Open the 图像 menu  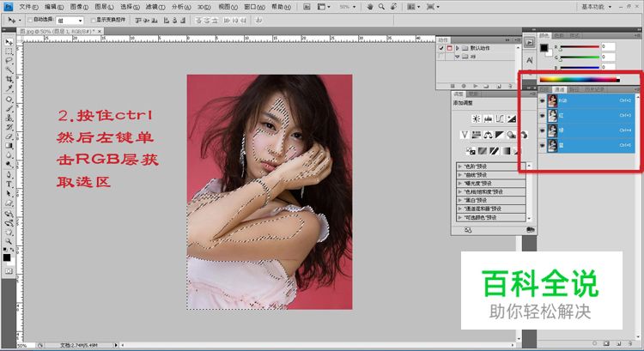(x=77, y=5)
